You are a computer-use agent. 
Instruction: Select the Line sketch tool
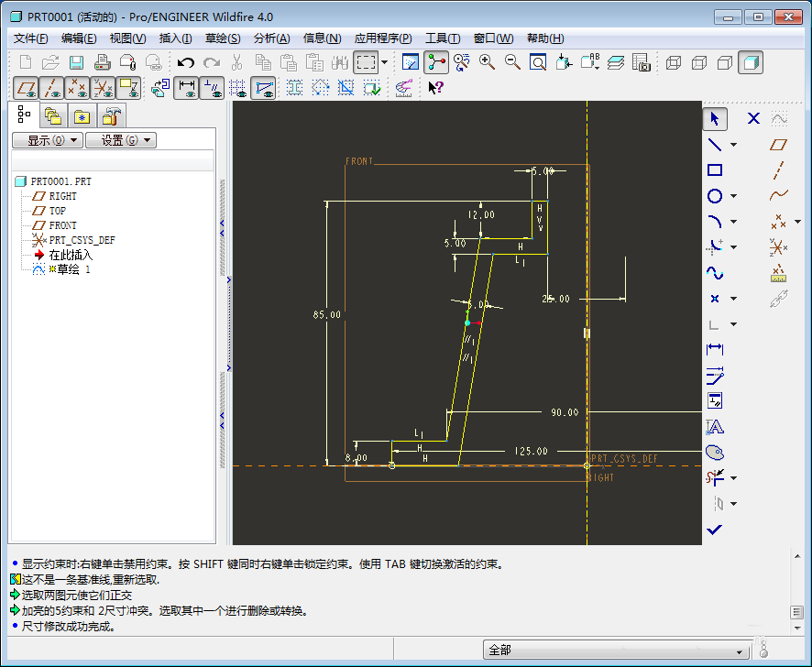pyautogui.click(x=715, y=145)
